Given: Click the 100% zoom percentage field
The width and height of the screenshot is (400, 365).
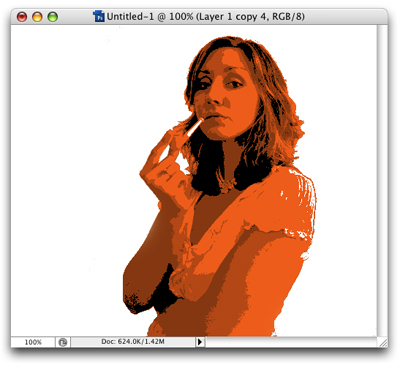Looking at the screenshot, I should click(33, 342).
